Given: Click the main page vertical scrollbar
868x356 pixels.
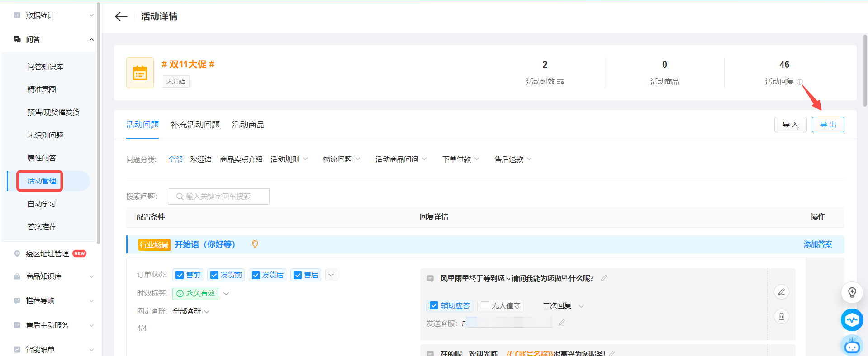Looking at the screenshot, I should point(865,70).
